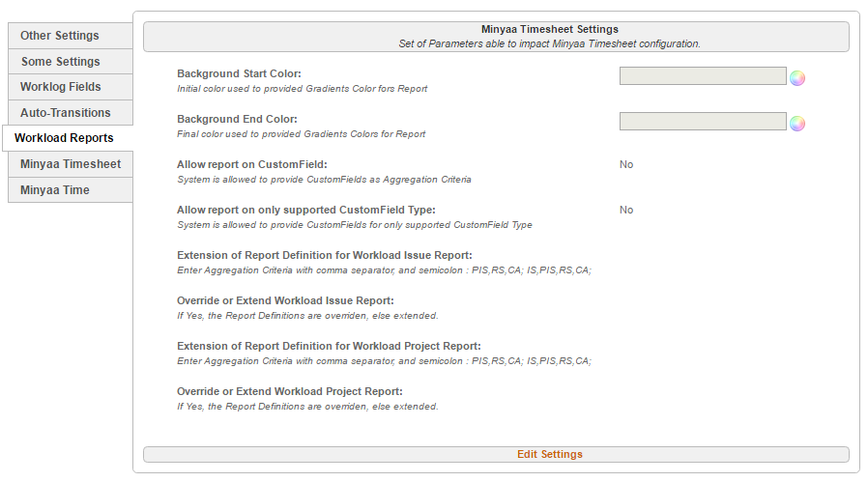The width and height of the screenshot is (868, 482).
Task: Click 'Final color used to provided Gradients' description
Action: pos(302,134)
